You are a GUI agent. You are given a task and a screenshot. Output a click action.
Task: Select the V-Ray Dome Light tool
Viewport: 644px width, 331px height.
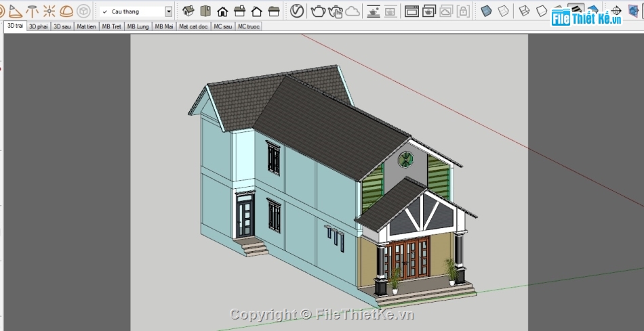click(66, 11)
